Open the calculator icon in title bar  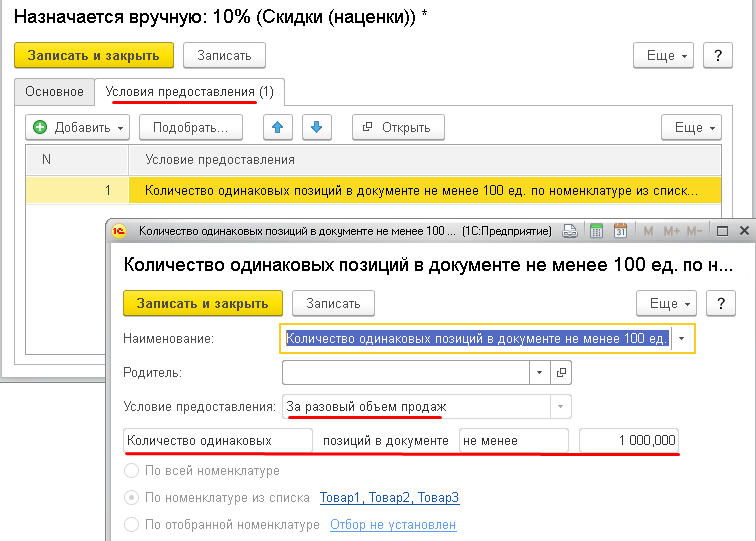[x=596, y=232]
